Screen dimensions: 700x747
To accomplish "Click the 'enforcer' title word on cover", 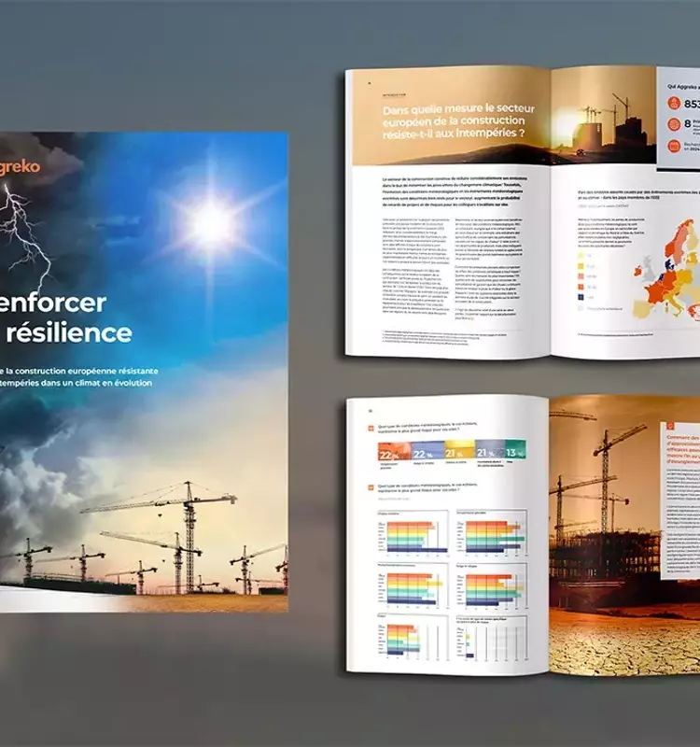I will click(53, 303).
